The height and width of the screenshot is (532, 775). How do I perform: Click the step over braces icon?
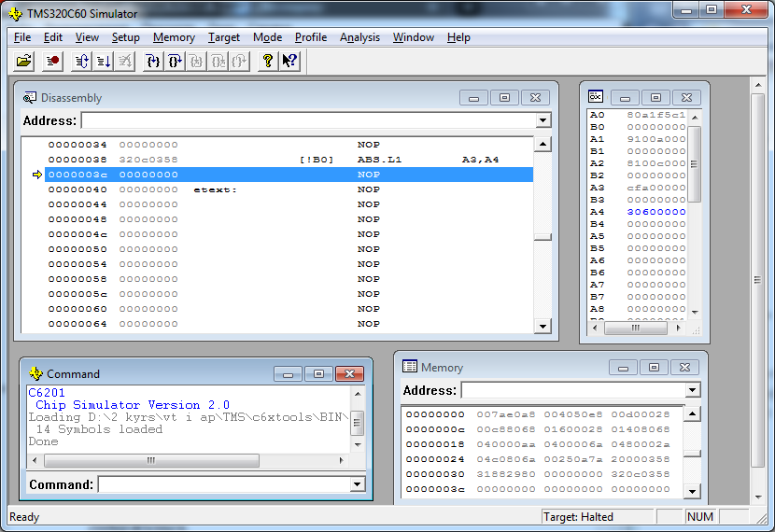pyautogui.click(x=175, y=62)
